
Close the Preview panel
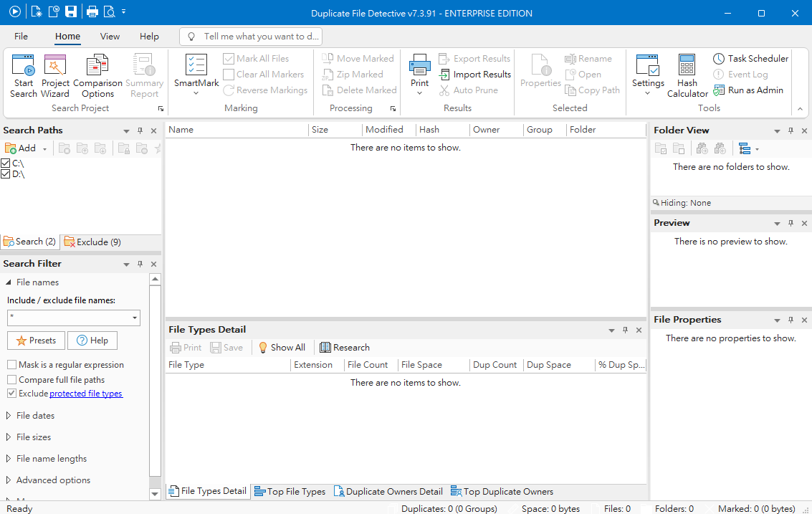(804, 224)
